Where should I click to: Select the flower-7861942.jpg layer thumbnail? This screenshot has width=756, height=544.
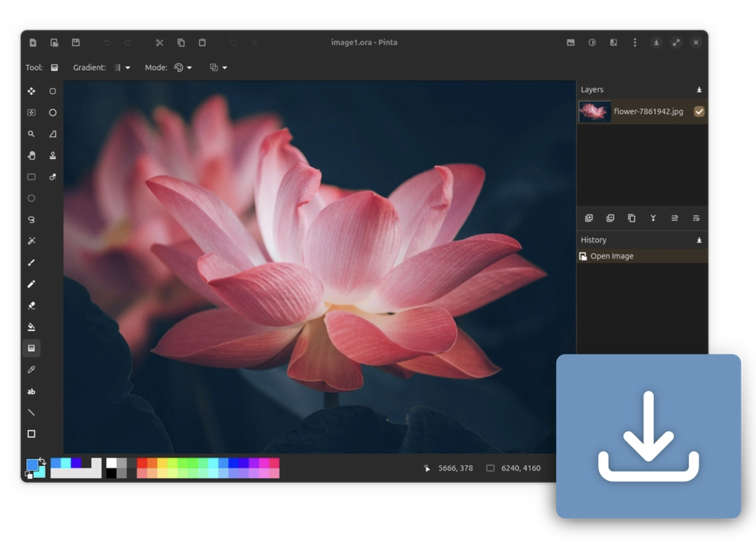[x=595, y=111]
